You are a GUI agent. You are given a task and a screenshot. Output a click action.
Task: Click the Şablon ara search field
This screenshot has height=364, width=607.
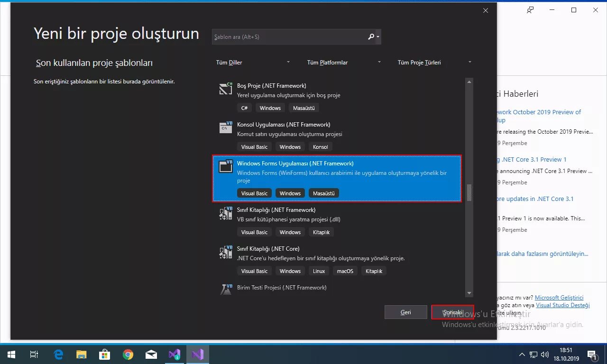[x=289, y=36]
